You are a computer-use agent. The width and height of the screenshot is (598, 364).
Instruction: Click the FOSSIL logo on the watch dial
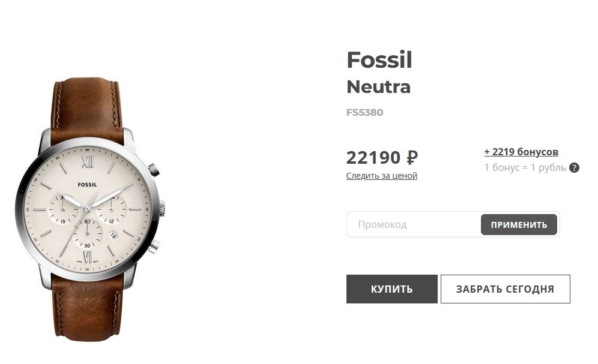coord(87,185)
